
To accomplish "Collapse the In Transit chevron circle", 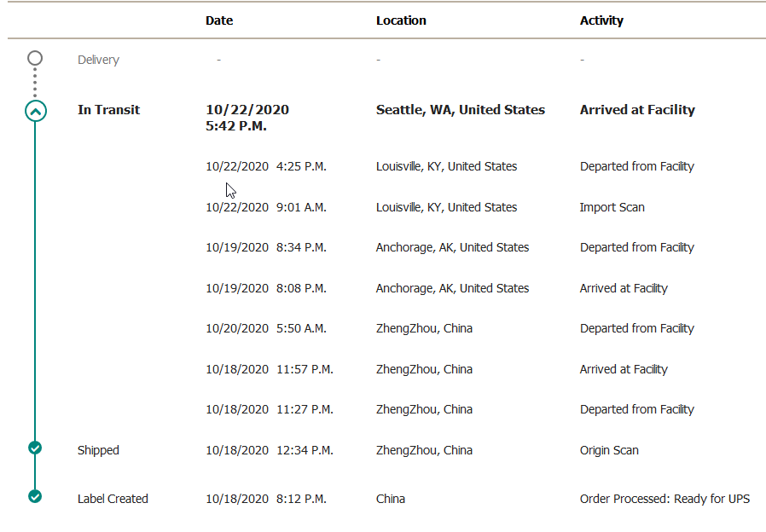I will coord(35,112).
